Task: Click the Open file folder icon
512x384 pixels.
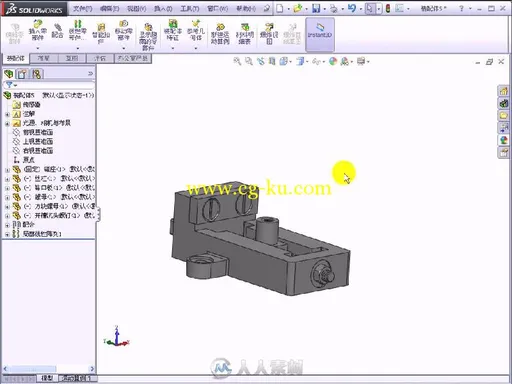Action: 297,8
